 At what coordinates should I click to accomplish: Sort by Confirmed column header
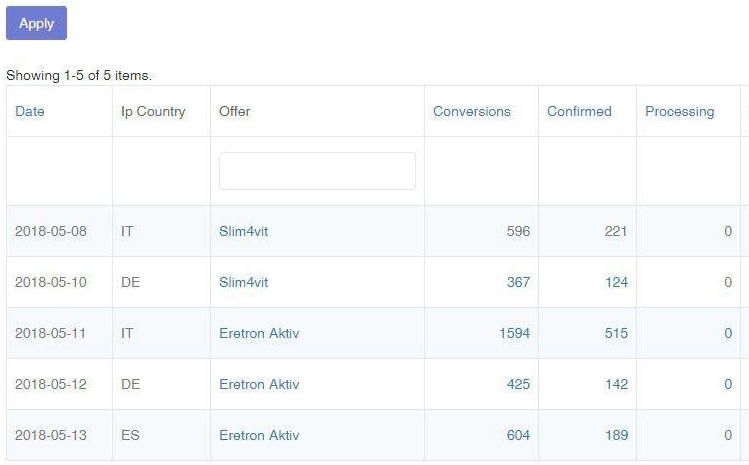click(x=579, y=111)
